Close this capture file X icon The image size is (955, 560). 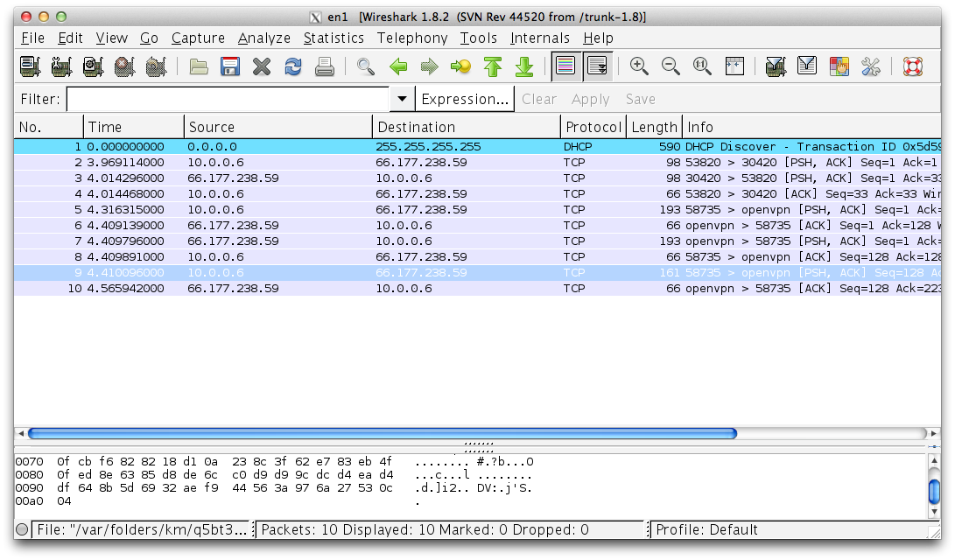pos(262,66)
